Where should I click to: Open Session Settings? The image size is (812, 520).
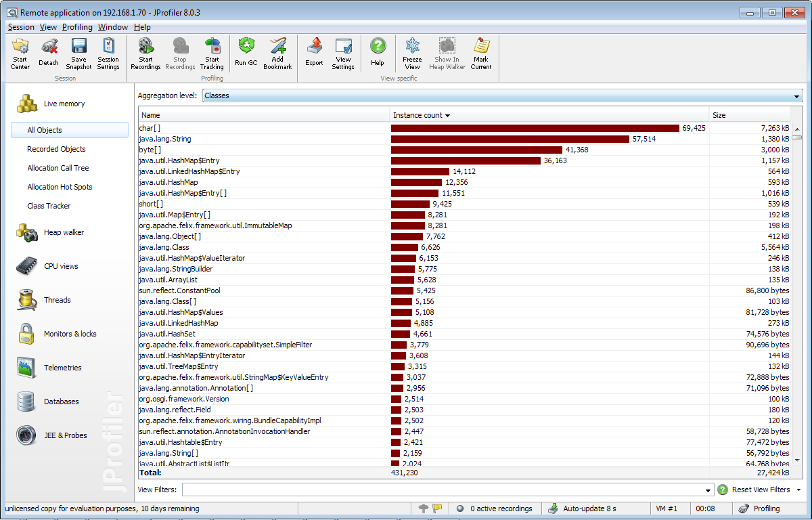pos(108,54)
